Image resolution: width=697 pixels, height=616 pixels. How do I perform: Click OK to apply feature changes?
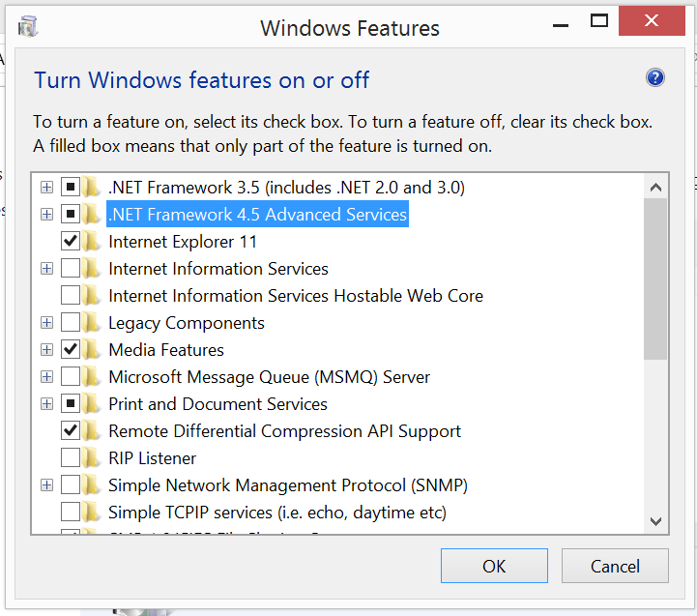coord(494,566)
